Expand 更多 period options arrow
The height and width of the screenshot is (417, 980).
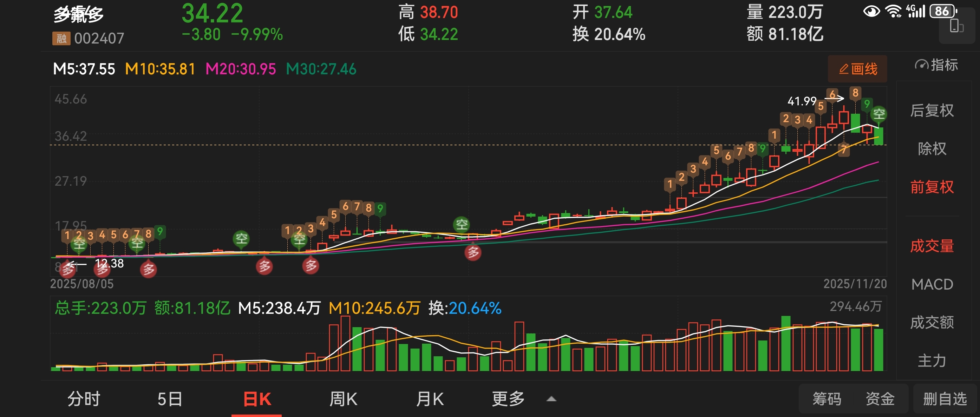(x=551, y=399)
